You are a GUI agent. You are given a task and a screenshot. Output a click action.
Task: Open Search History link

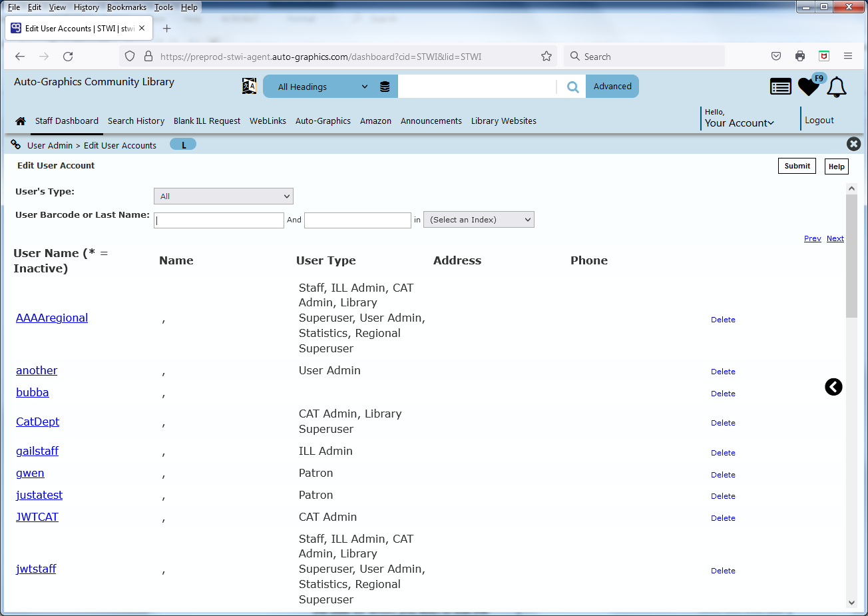click(136, 121)
